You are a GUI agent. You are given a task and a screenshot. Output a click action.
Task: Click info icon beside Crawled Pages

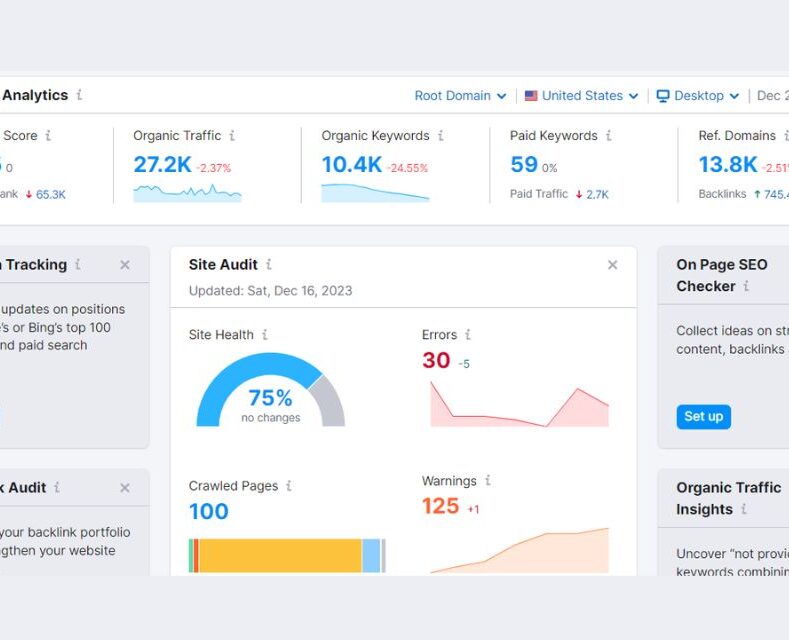[289, 486]
